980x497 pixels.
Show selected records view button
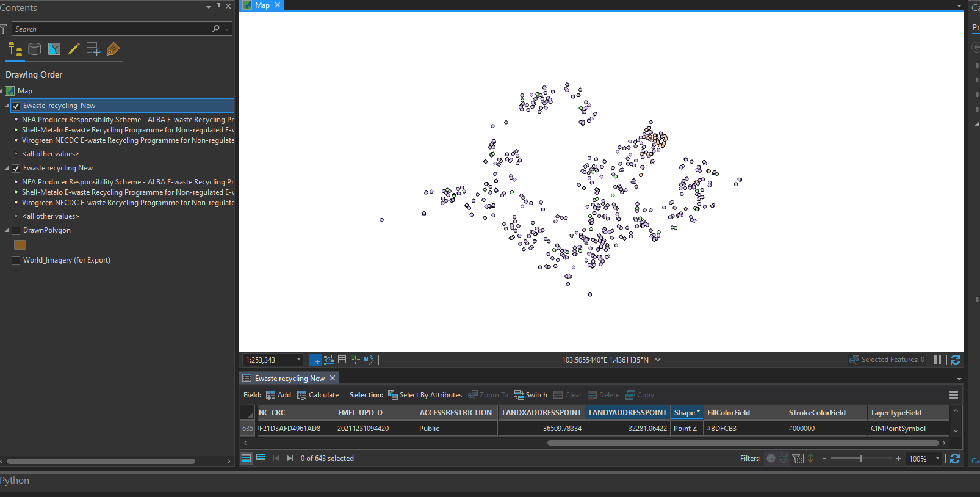pyautogui.click(x=261, y=457)
